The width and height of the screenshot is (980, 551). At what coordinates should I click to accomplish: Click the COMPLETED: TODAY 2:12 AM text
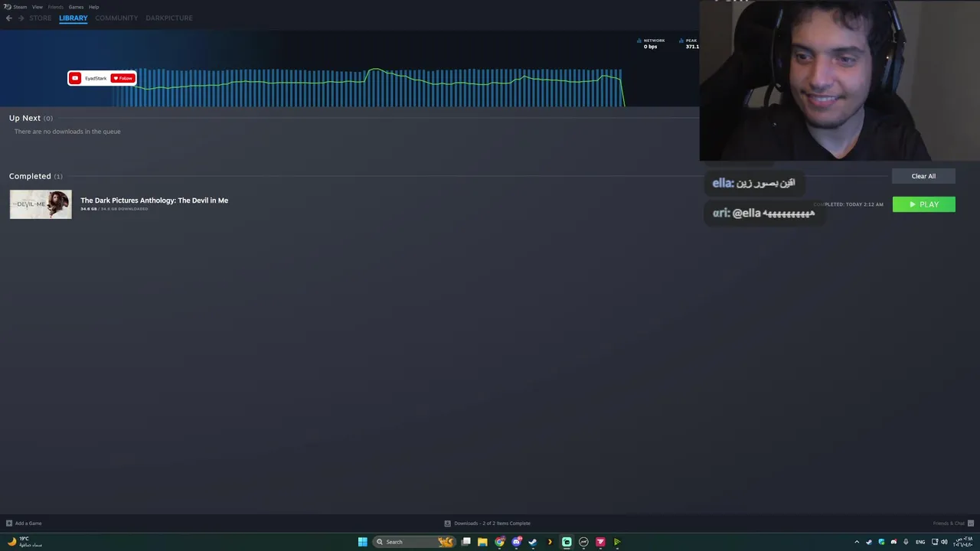[848, 204]
